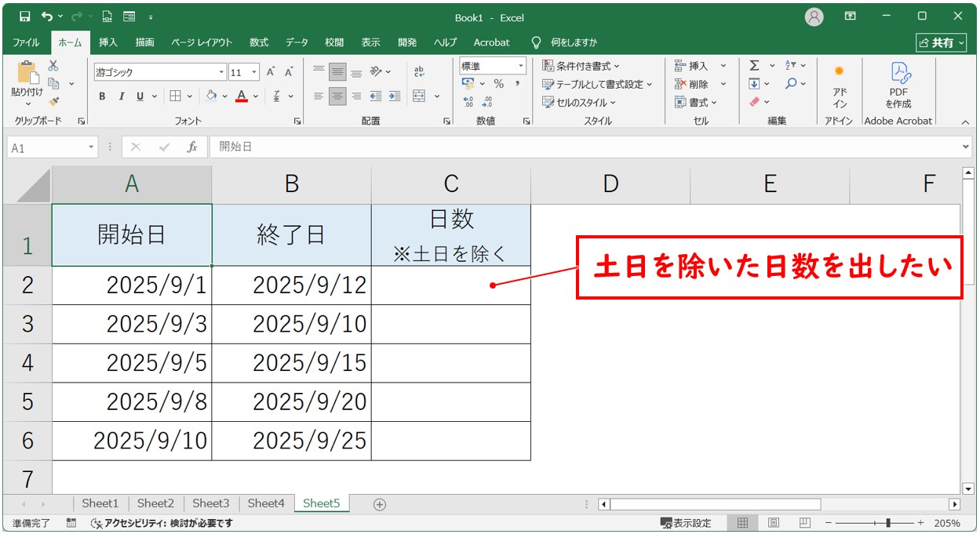The width and height of the screenshot is (980, 534).
Task: Toggle Italic formatting
Action: coord(121,96)
